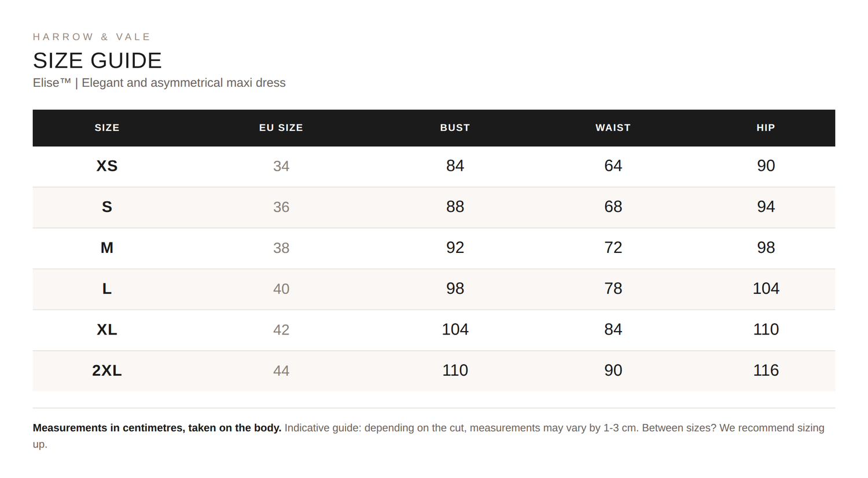
Task: Click the EU SIZE column header
Action: click(281, 128)
